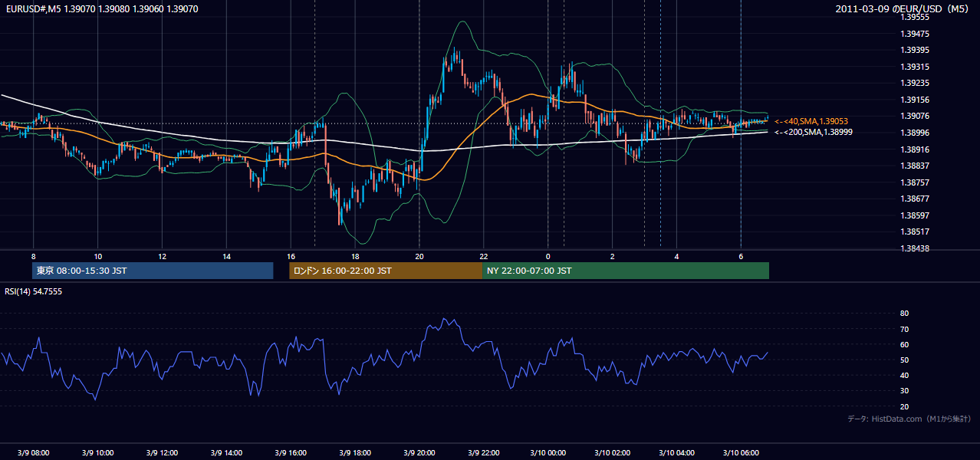Click RSI scale value 70
Screen dimensions: 980x460
tap(904, 329)
